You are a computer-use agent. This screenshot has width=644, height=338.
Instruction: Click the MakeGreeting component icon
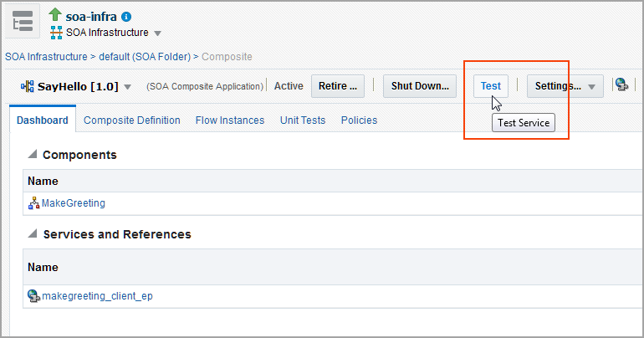point(33,203)
